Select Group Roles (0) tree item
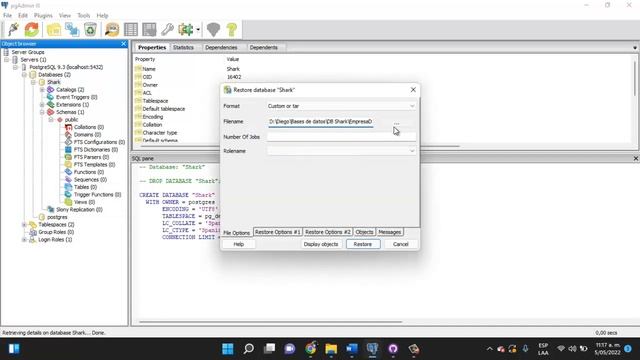Image resolution: width=640 pixels, height=360 pixels. [56, 232]
